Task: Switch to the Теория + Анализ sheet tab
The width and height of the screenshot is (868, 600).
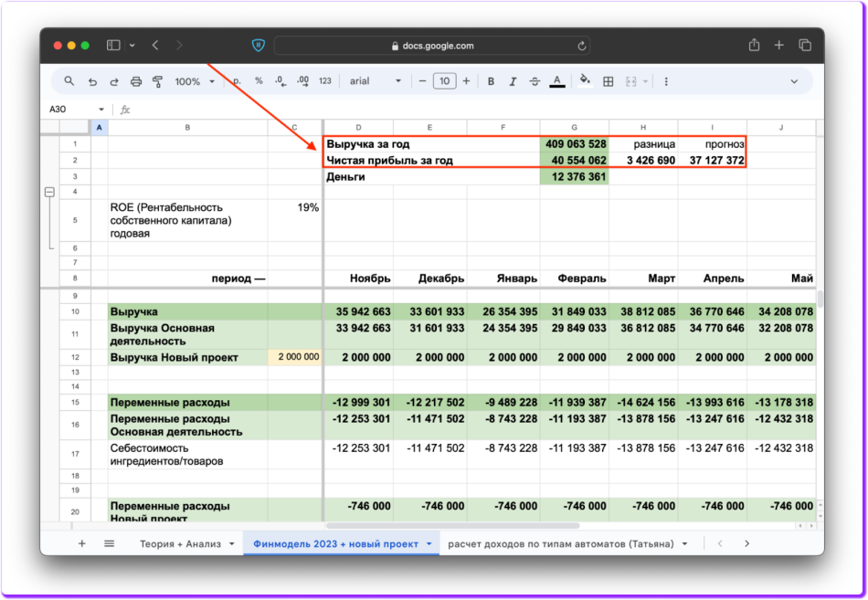Action: (x=180, y=543)
